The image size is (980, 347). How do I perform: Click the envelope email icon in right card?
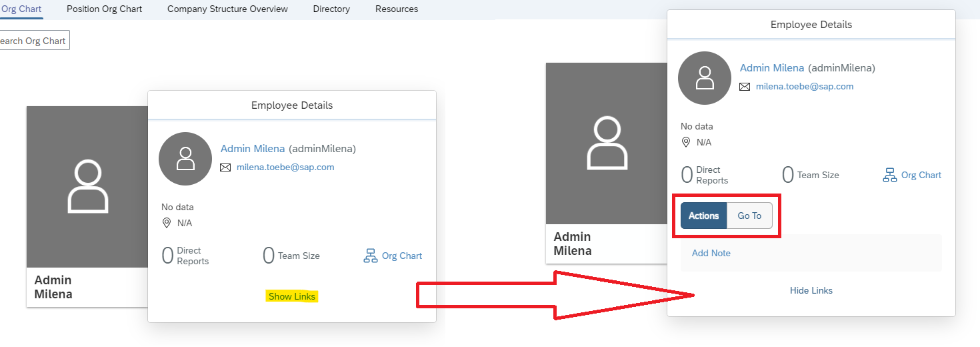pyautogui.click(x=745, y=87)
